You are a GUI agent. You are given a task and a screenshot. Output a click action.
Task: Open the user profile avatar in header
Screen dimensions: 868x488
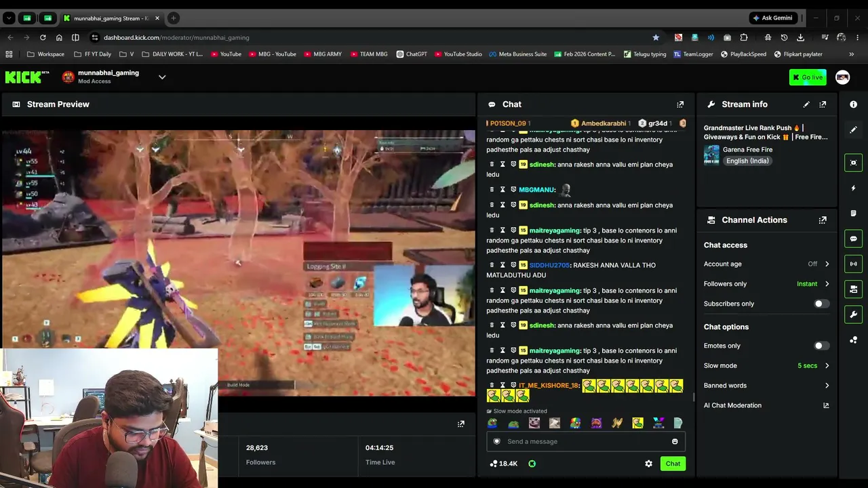point(842,77)
